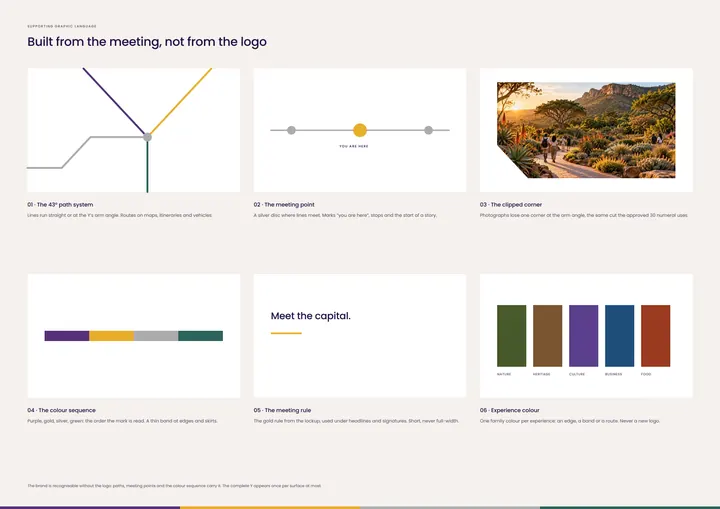
Task: Click the gold "You are here" disc
Action: point(360,130)
